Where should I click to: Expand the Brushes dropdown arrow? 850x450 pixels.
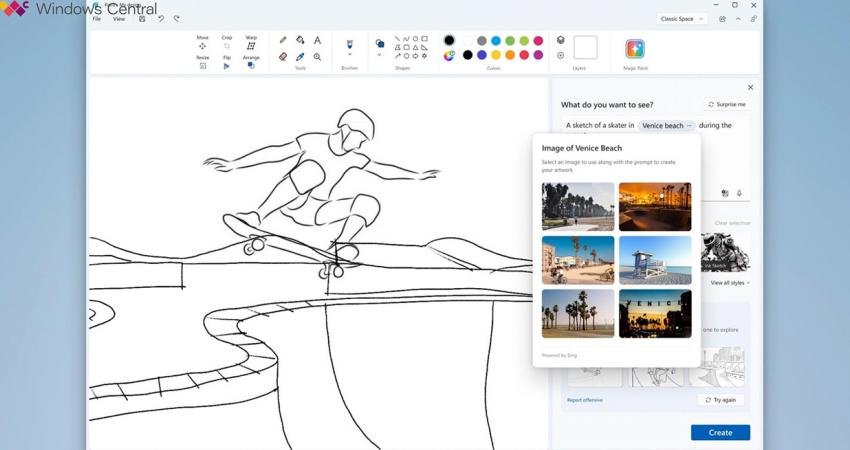click(350, 55)
